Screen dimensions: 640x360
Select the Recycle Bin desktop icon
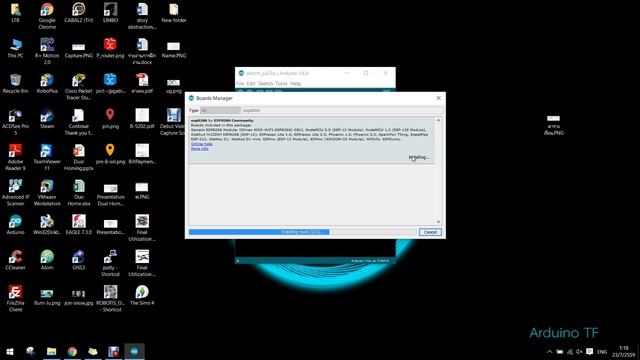tap(15, 84)
